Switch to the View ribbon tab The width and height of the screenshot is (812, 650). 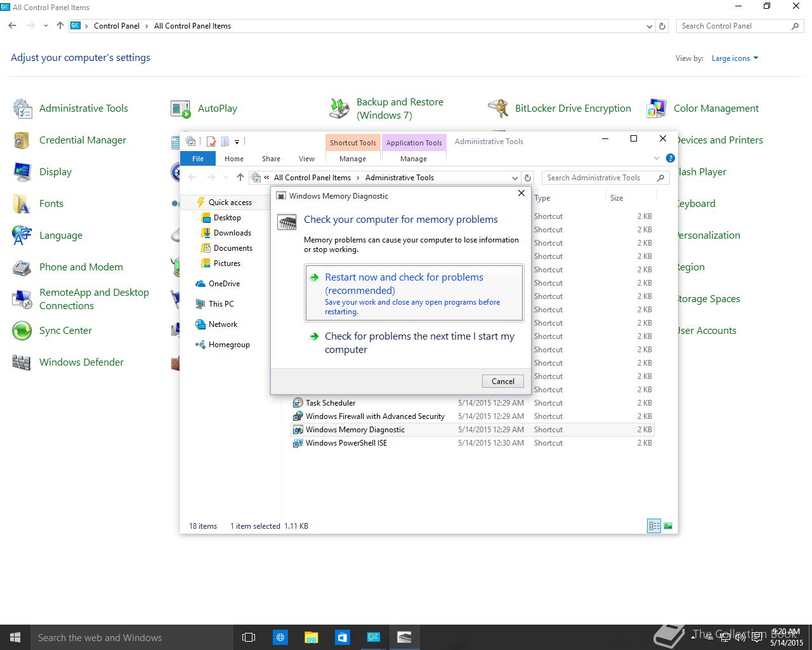pos(306,159)
